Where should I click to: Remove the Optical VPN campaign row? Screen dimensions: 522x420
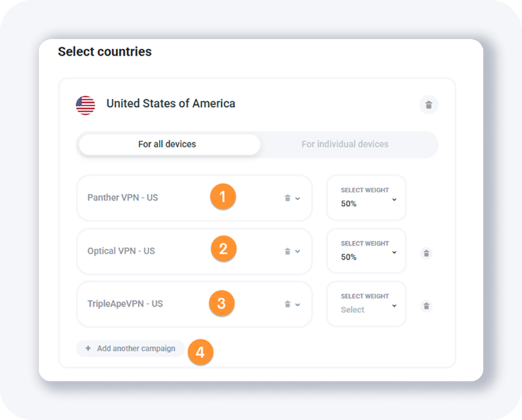coord(426,253)
